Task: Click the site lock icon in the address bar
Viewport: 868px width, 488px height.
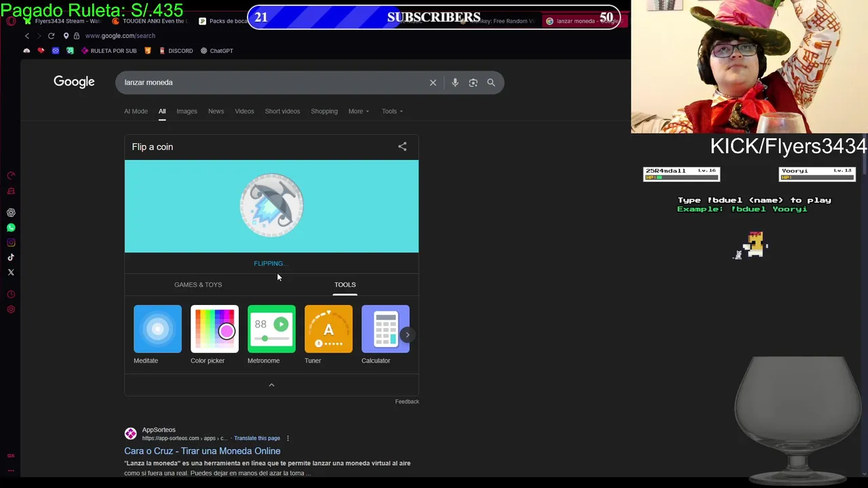Action: pos(77,36)
